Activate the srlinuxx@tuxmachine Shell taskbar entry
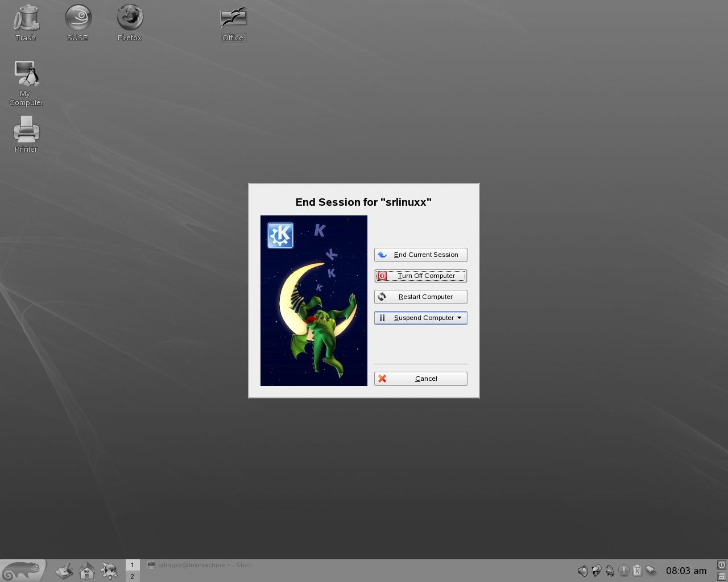 click(x=199, y=565)
